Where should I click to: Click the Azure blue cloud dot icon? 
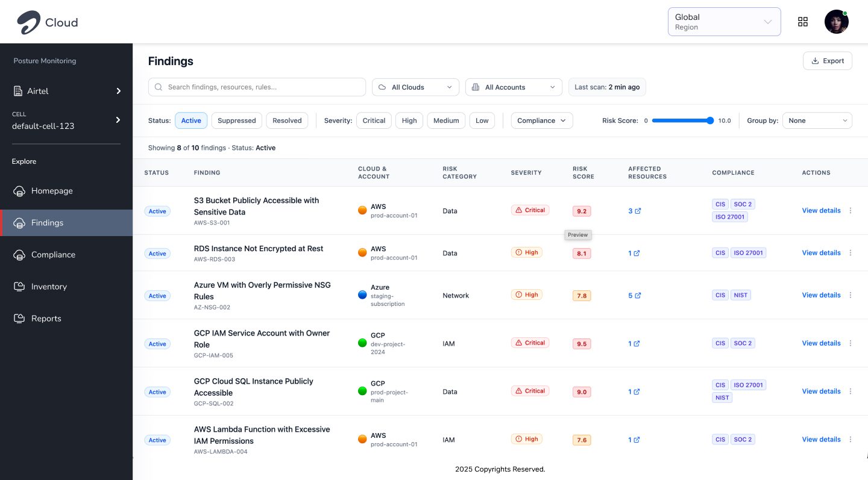[x=362, y=295]
